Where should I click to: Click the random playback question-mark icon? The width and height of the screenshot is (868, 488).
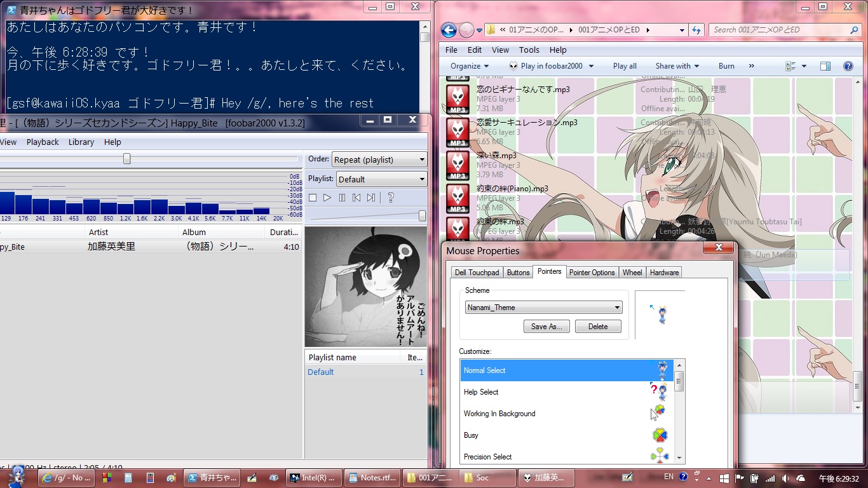[390, 198]
